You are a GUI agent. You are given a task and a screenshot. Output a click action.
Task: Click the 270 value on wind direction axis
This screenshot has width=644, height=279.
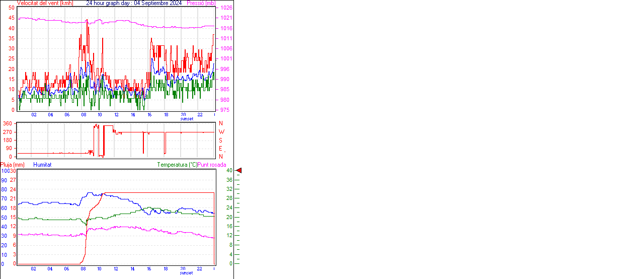pyautogui.click(x=8, y=132)
